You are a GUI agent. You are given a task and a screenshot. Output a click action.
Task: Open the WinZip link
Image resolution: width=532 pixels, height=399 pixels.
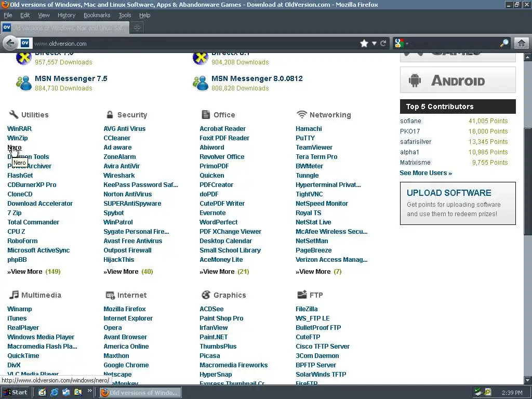pos(18,138)
